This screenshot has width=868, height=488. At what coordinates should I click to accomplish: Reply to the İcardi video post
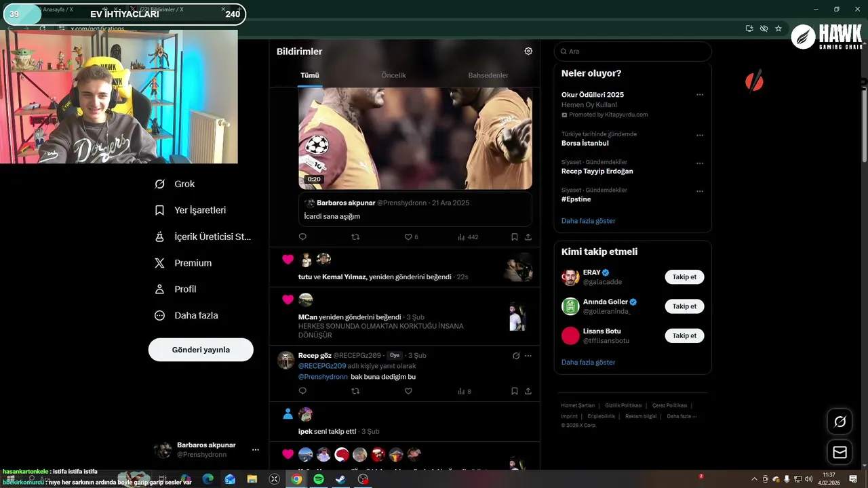tap(302, 237)
